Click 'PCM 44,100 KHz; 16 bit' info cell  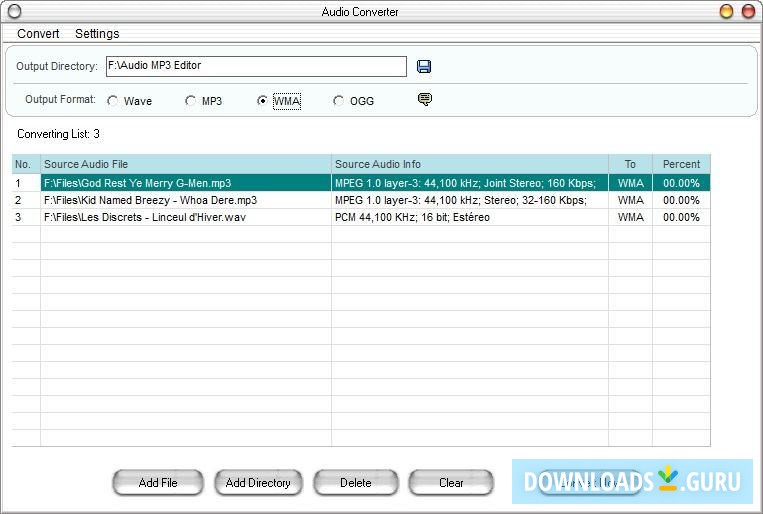pyautogui.click(x=470, y=217)
